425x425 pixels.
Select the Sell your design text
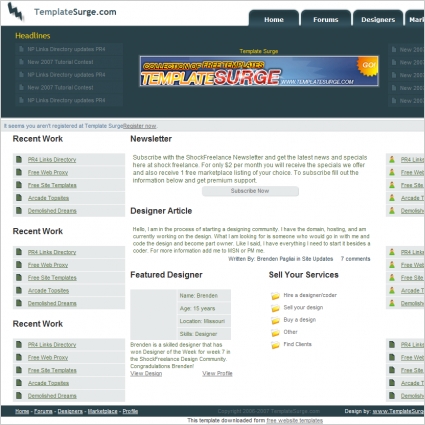(x=303, y=307)
